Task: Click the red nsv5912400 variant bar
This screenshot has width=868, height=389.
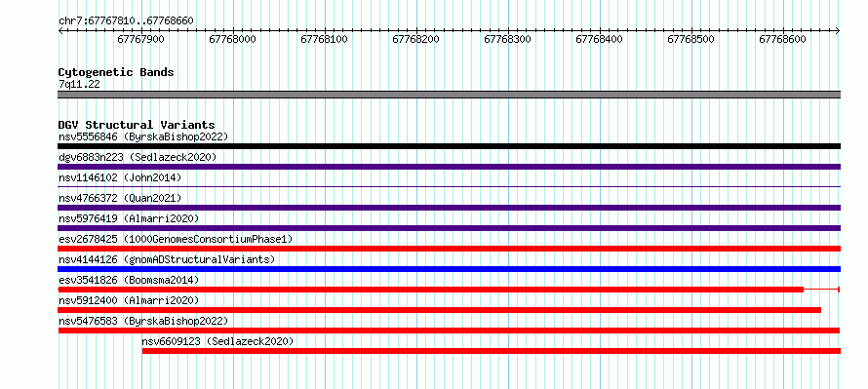Action: [440, 310]
